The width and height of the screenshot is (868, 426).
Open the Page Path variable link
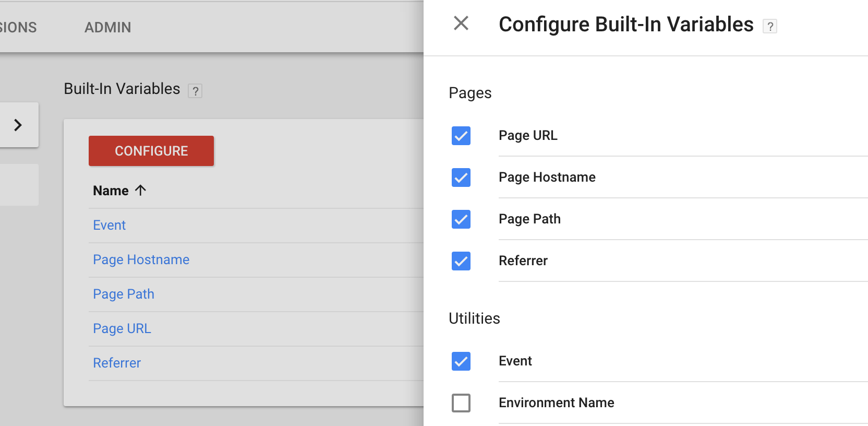click(124, 294)
